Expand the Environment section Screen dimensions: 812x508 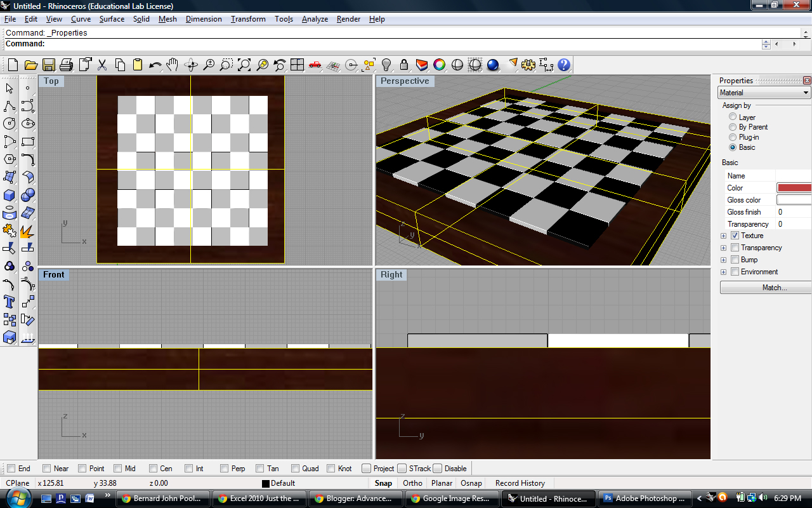[723, 272]
